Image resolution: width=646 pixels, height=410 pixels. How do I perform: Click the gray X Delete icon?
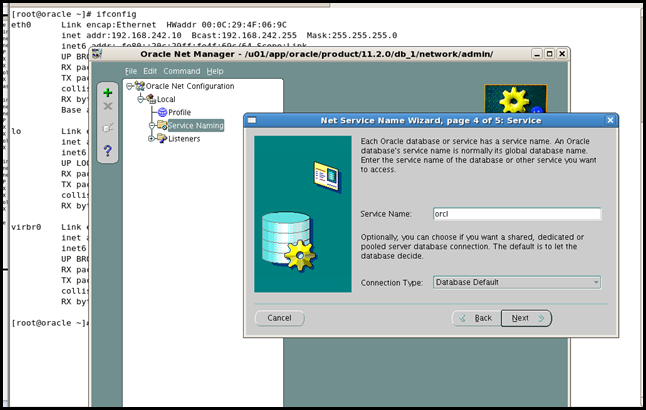108,106
